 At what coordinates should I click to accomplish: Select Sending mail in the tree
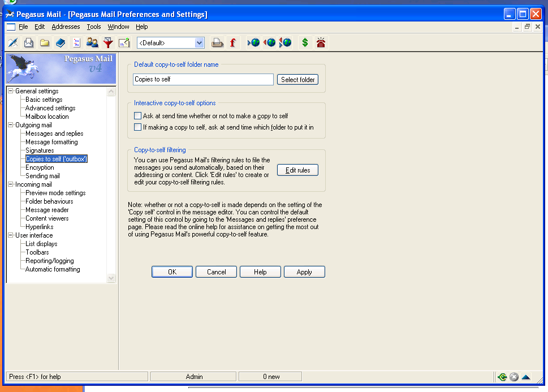point(42,176)
